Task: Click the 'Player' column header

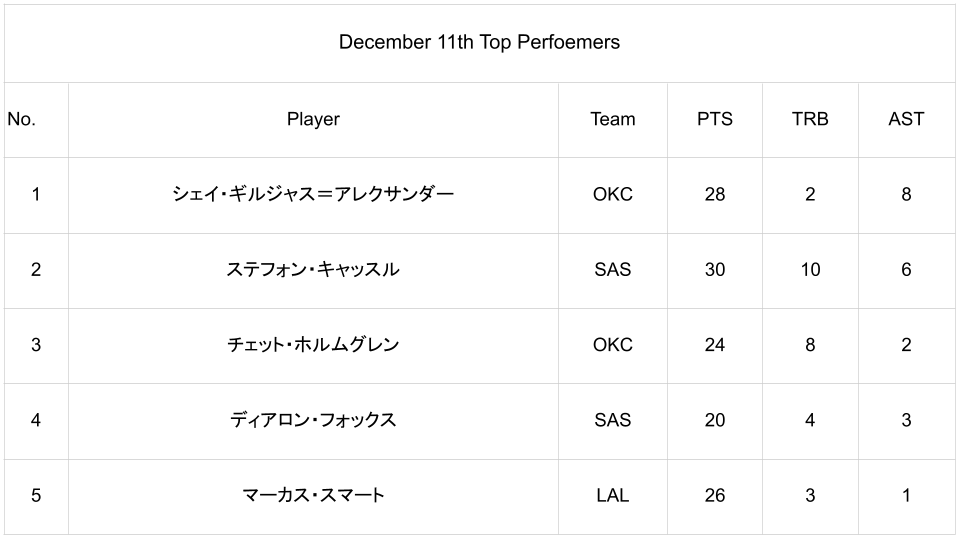Action: (x=313, y=119)
